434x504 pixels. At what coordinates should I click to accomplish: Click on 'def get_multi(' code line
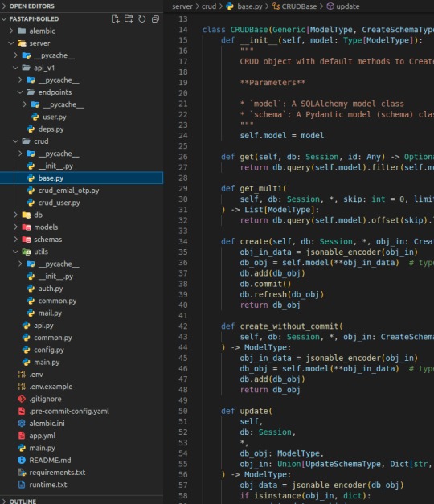coord(254,188)
